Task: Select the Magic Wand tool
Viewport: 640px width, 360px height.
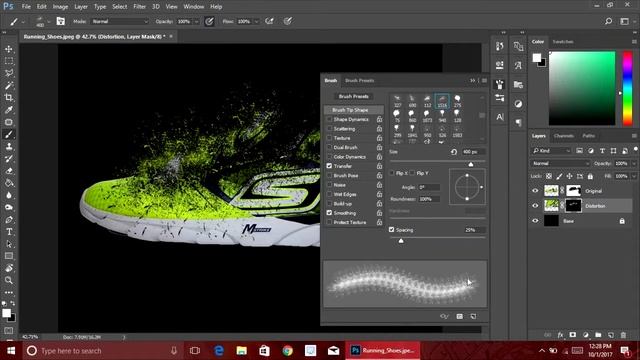Action: tap(9, 86)
